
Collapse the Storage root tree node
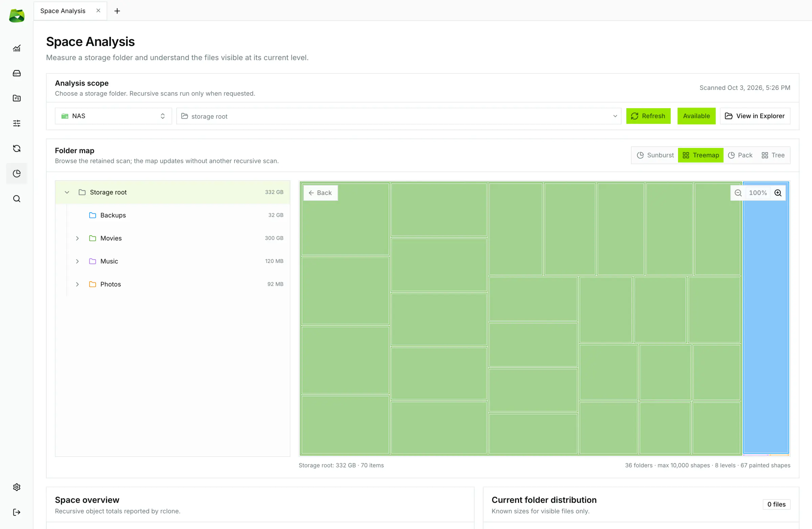pyautogui.click(x=67, y=192)
